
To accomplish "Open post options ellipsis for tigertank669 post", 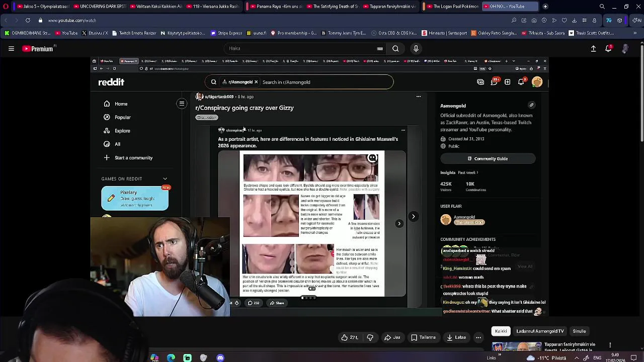I will pos(418,97).
